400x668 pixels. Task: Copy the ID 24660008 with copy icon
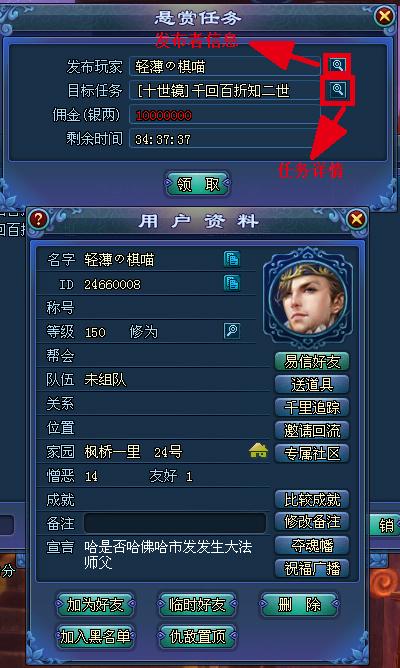232,283
